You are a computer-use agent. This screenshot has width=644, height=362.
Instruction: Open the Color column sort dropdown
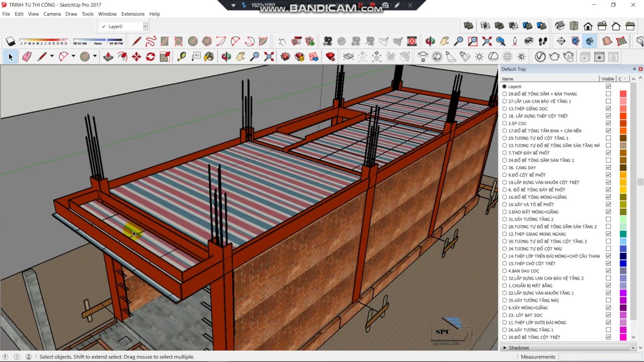click(x=625, y=79)
